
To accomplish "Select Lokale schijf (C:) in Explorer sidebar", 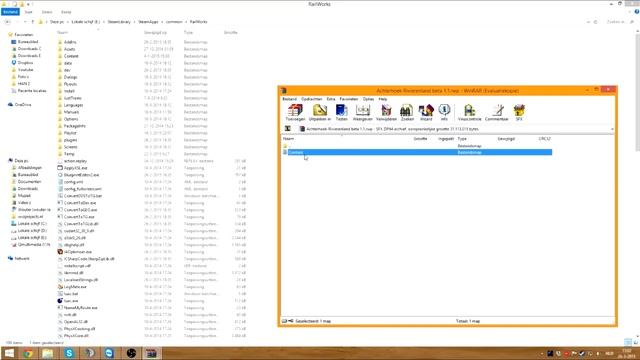I will click(32, 223).
